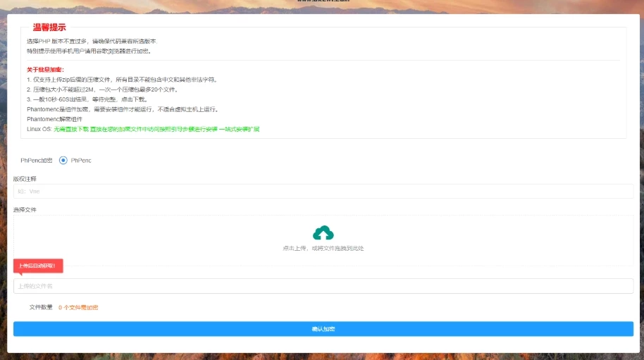Click the red 关于批量加密 heading
The image size is (644, 360).
coord(45,70)
